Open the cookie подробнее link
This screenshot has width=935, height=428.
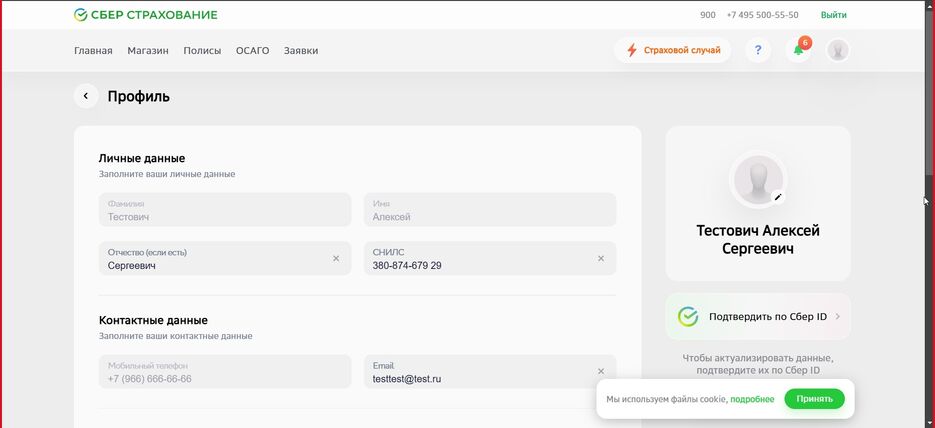tap(752, 399)
